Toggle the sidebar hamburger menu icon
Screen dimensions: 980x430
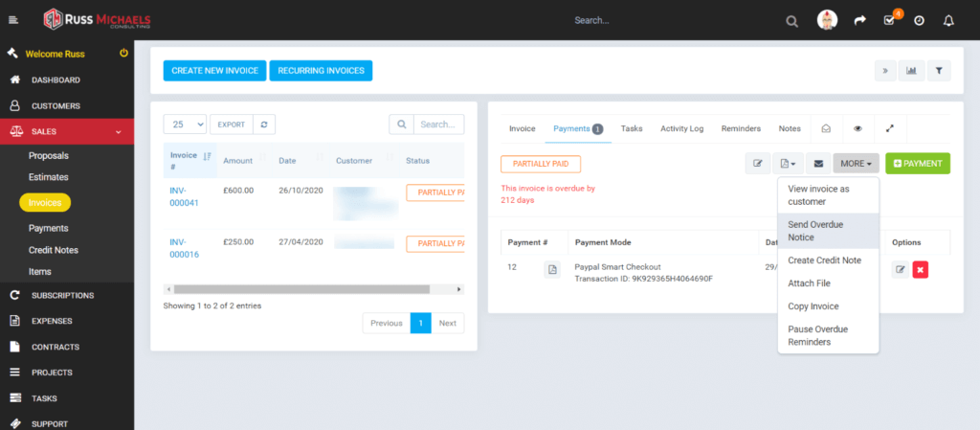pyautogui.click(x=13, y=20)
